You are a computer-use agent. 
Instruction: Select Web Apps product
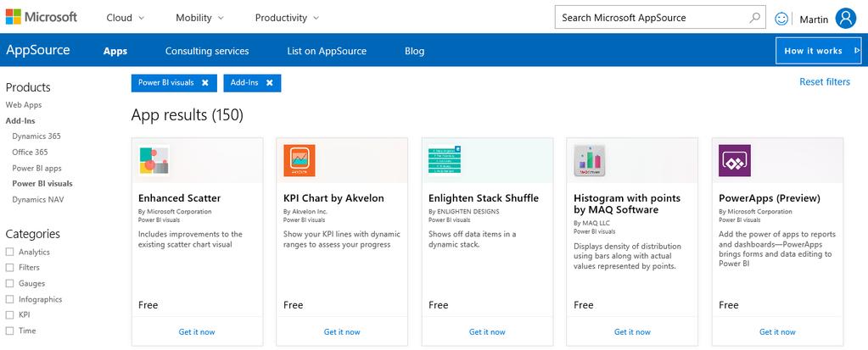[24, 104]
